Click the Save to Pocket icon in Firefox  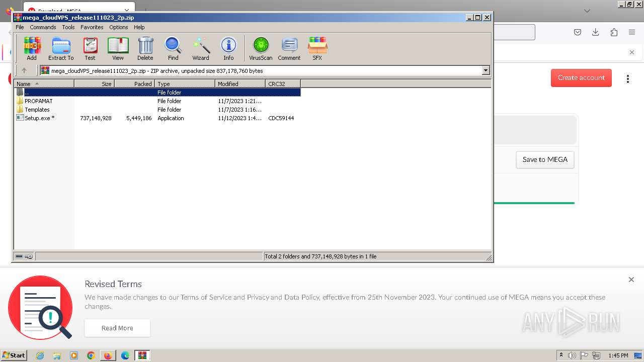pos(578,32)
